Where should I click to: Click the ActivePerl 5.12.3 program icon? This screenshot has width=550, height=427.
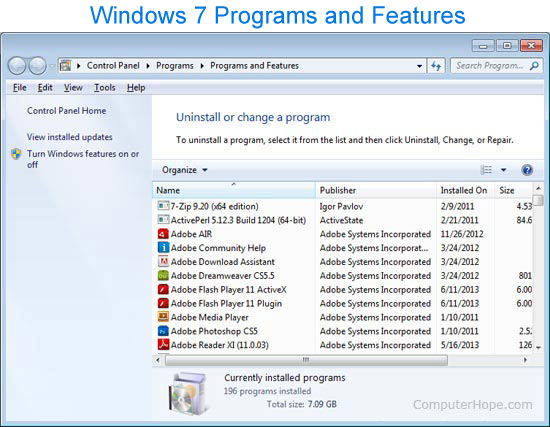[163, 220]
